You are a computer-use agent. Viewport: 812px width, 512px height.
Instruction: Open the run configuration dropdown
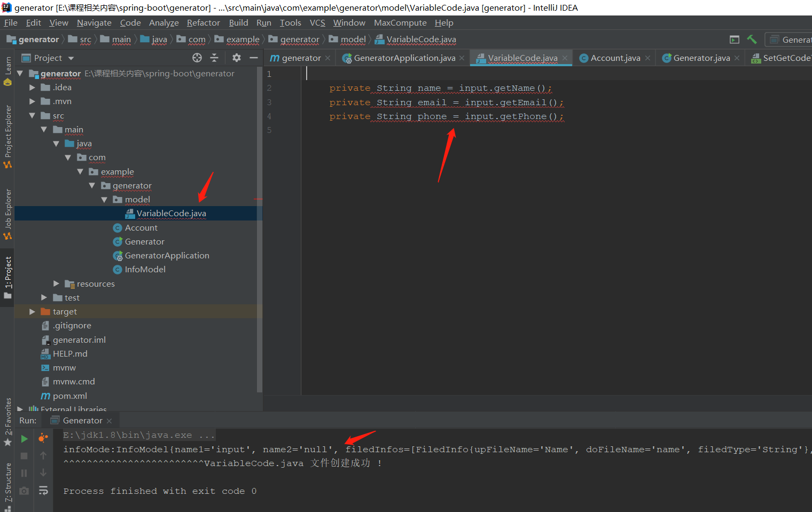[x=789, y=40]
